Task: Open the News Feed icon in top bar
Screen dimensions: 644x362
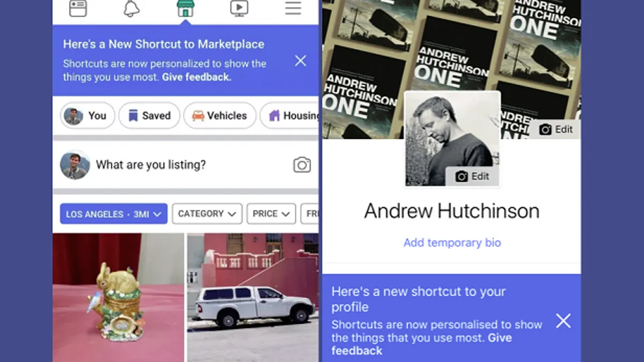Action: pos(78,9)
